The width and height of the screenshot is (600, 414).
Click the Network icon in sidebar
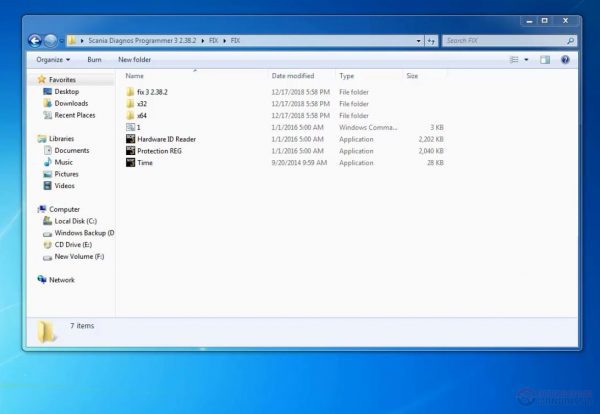41,280
